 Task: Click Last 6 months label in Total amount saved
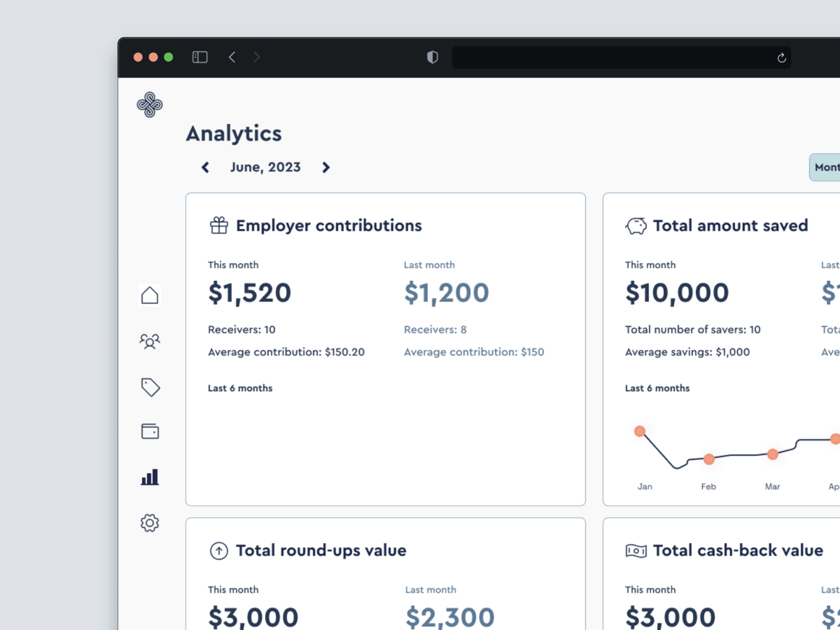tap(657, 388)
